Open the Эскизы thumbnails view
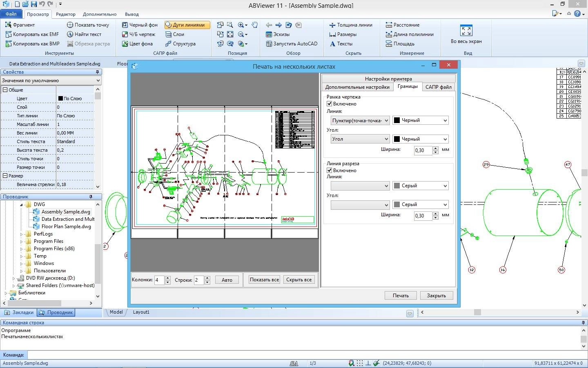Viewport: 588px width, 368px height. (277, 34)
